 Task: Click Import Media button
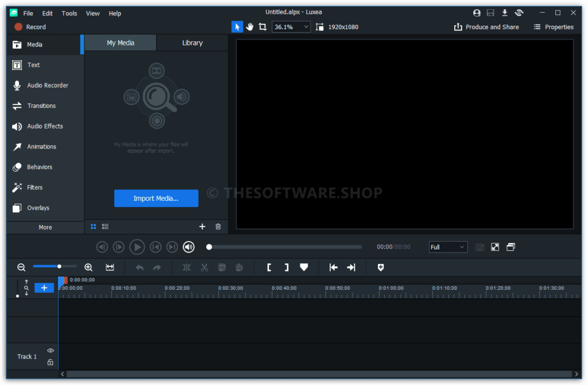point(156,199)
